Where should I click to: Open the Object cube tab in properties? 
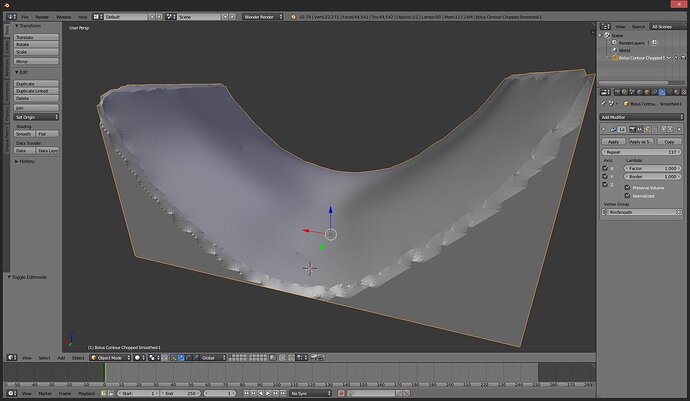[646, 92]
